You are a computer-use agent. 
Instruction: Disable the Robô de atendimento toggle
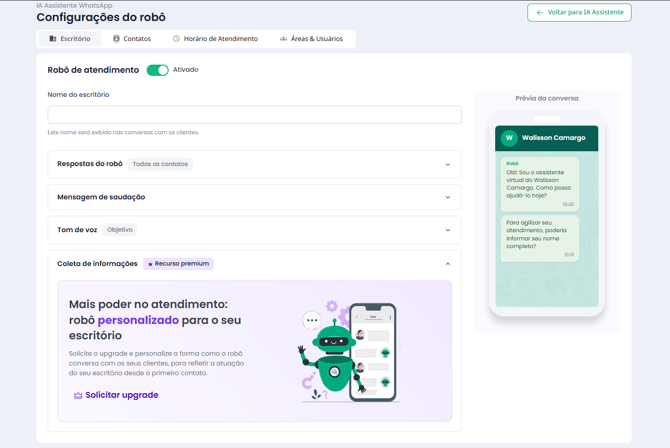157,70
